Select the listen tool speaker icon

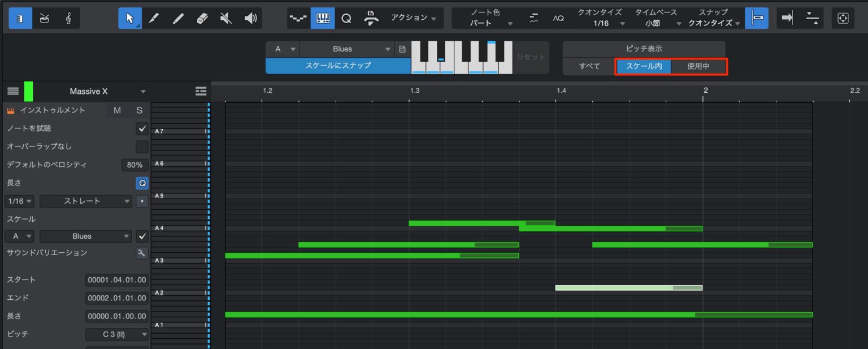[250, 18]
